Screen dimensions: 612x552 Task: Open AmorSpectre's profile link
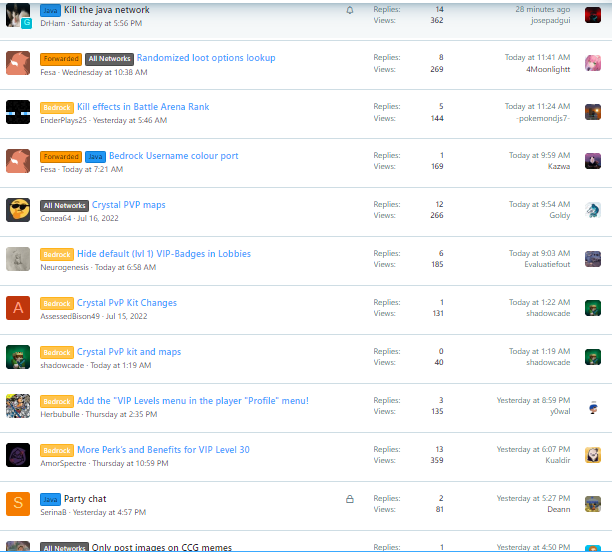point(63,463)
